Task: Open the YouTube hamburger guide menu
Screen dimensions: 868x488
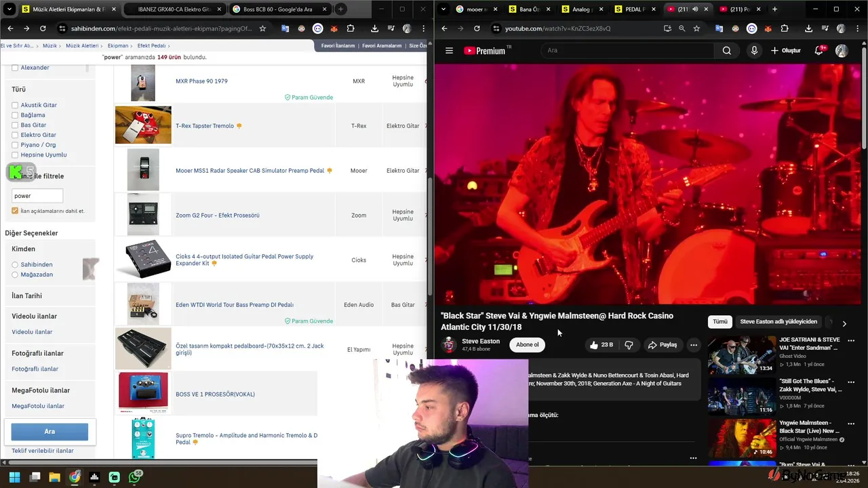Action: [x=449, y=51]
